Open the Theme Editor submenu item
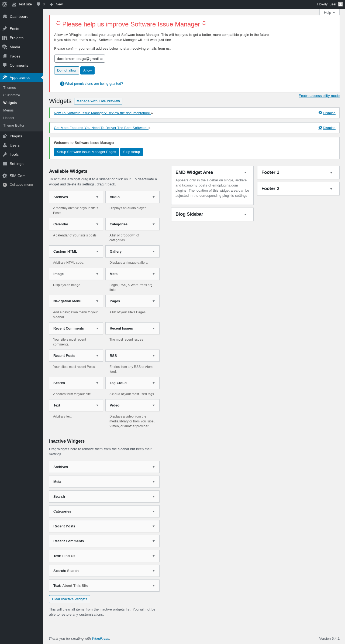Screen dimensions: 345x644 [14, 126]
